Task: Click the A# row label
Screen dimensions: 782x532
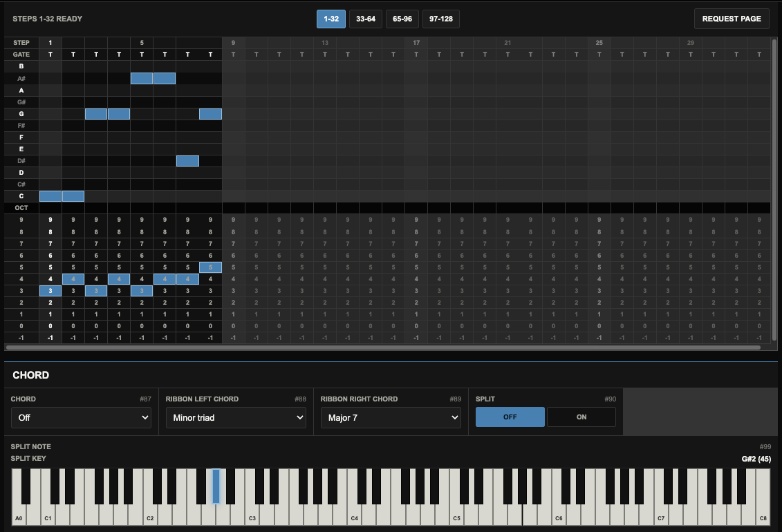Action: click(21, 78)
